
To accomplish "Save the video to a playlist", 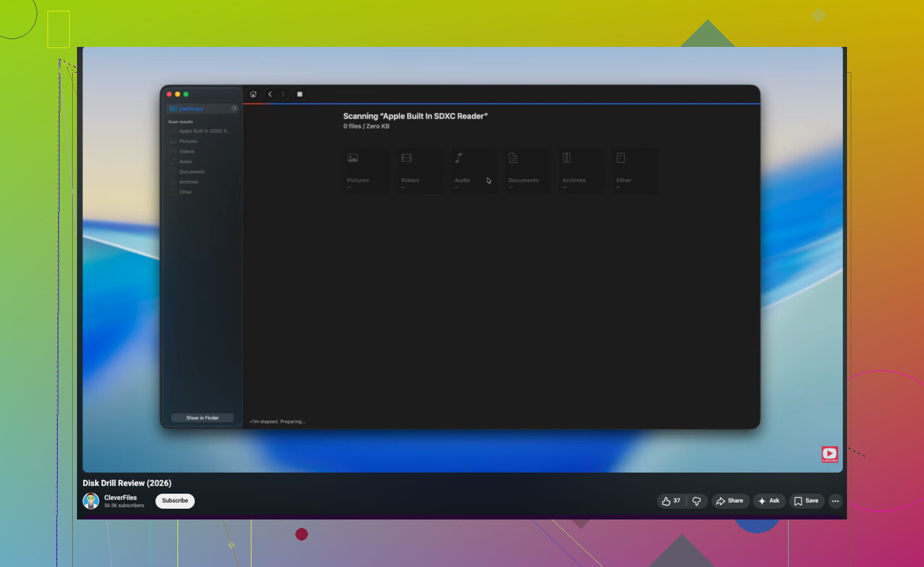I will click(807, 501).
